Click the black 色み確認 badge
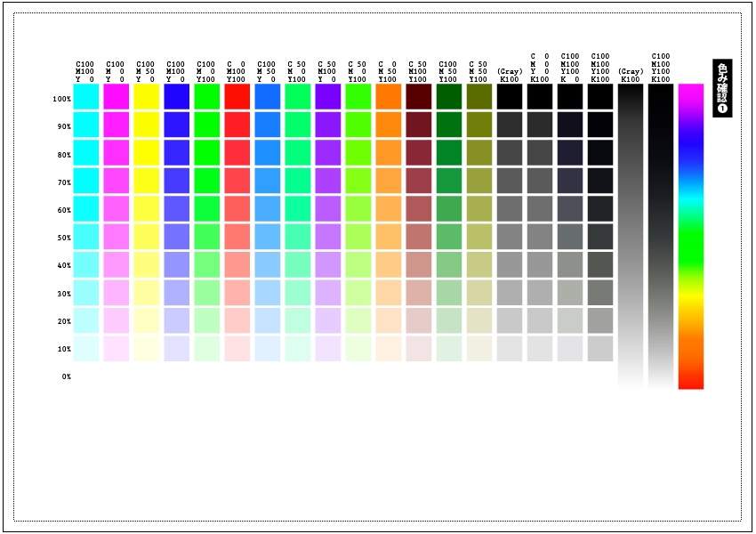Image resolution: width=756 pixels, height=534 pixels. point(722,88)
